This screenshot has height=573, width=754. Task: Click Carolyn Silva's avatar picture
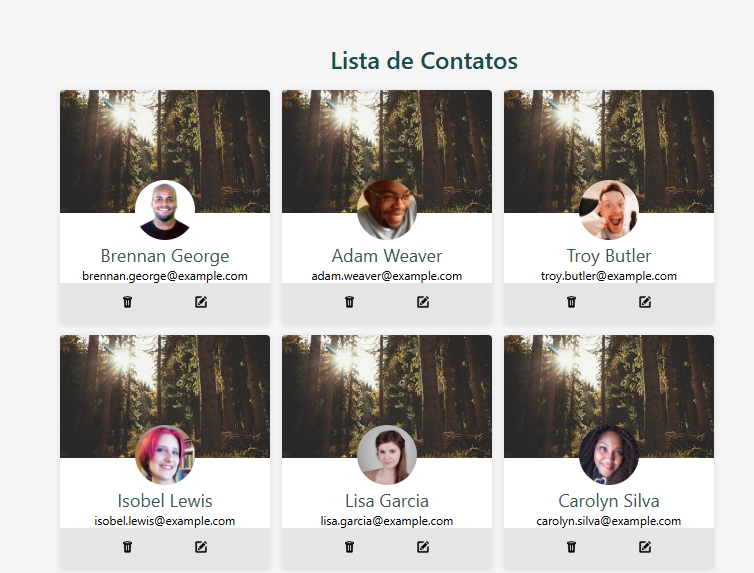[x=609, y=455]
